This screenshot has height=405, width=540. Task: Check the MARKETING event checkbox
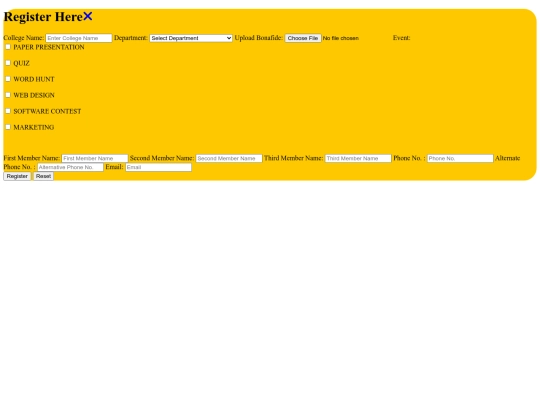tap(8, 127)
